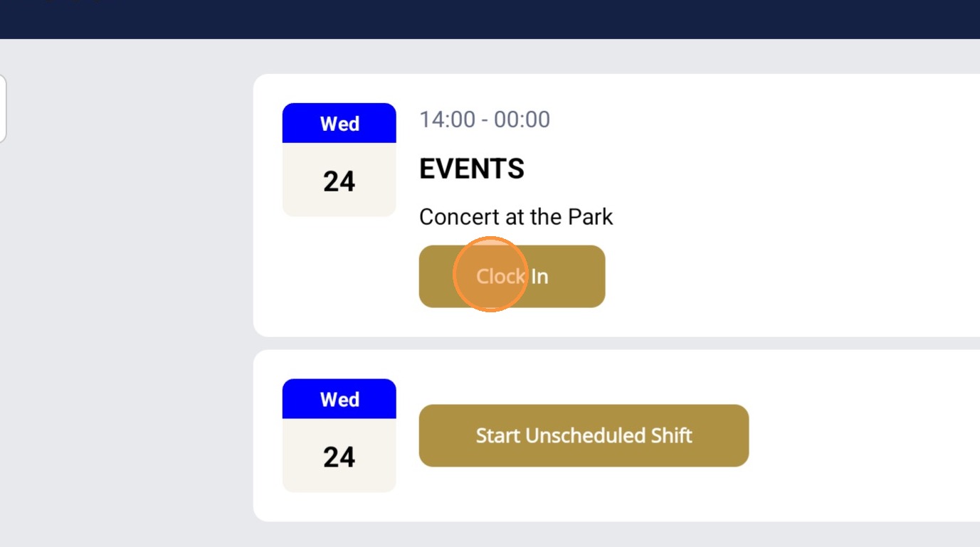
Task: Select the blue Wed label on the EVENTS shift
Action: tap(339, 123)
